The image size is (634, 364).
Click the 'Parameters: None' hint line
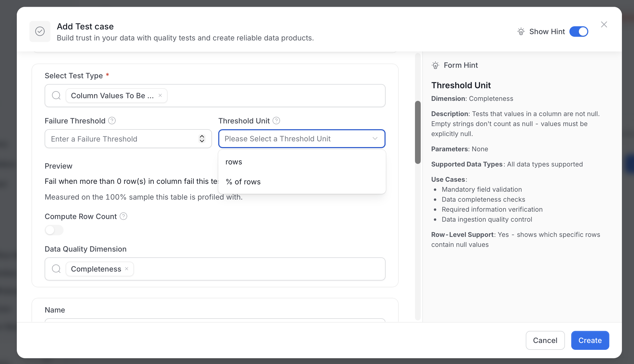click(460, 149)
